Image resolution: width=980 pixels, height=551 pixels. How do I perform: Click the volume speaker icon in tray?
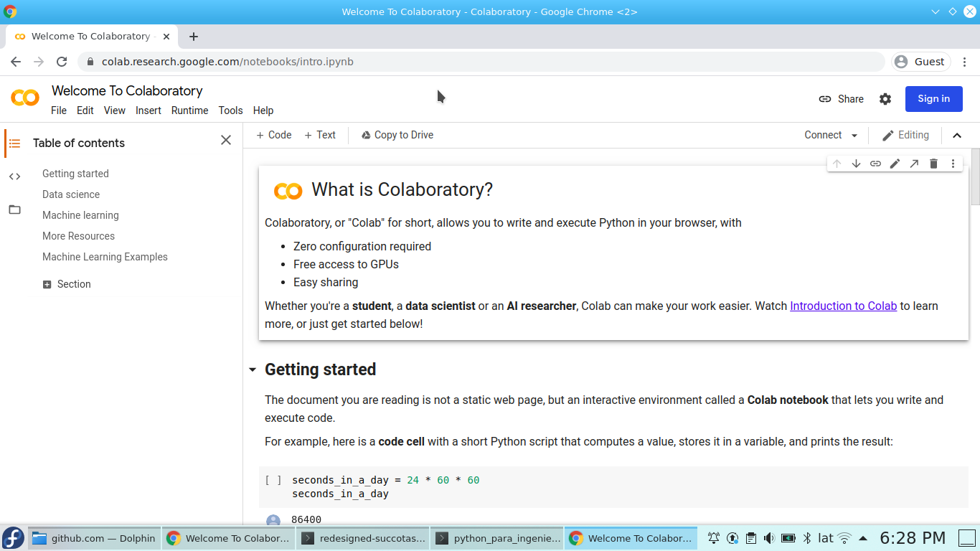(769, 538)
